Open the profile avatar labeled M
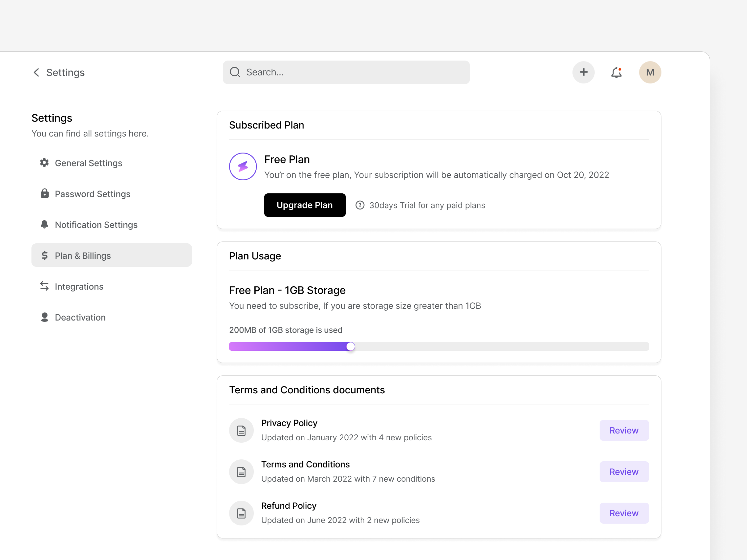This screenshot has height=560, width=747. click(650, 72)
